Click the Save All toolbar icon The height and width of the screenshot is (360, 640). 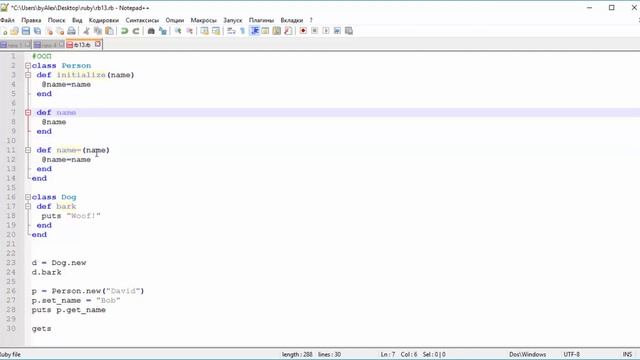point(37,31)
